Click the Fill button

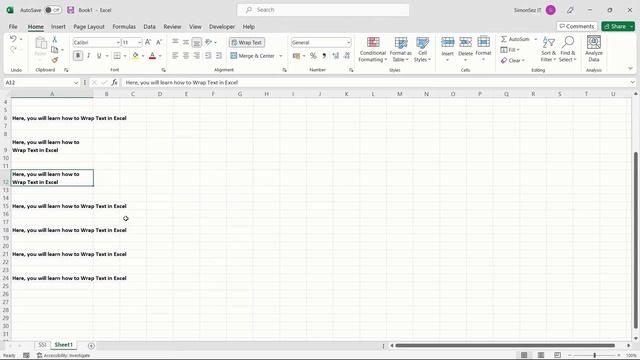pos(510,50)
